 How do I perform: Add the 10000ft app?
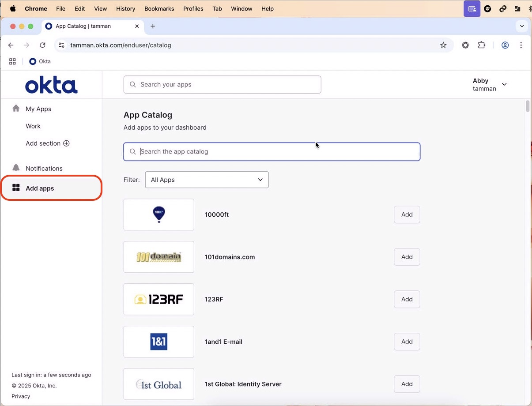click(x=407, y=214)
